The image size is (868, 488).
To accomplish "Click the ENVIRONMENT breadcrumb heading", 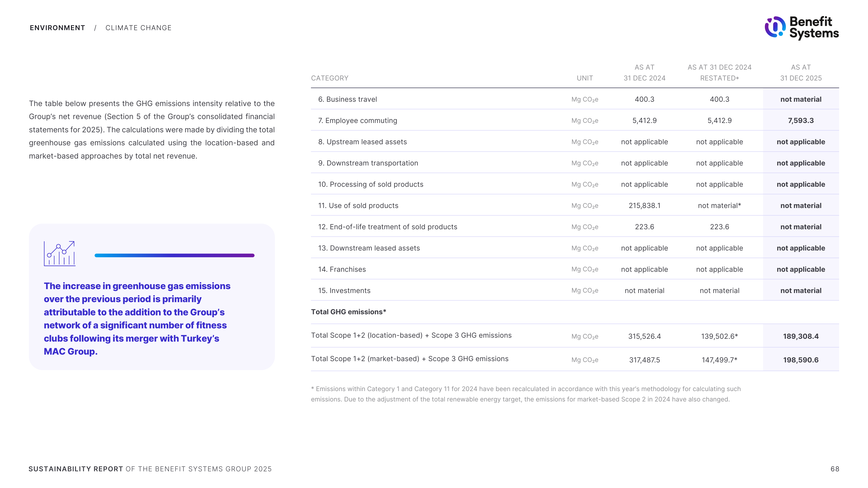I will (57, 28).
